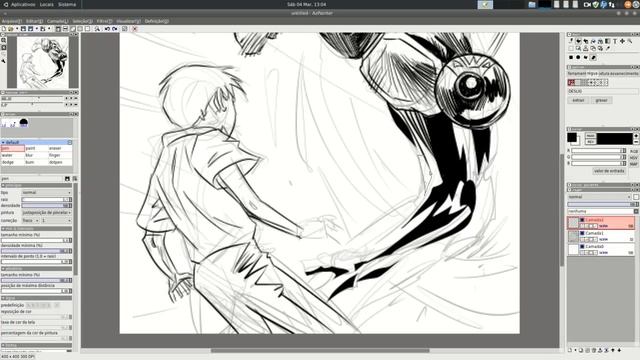Open the brush tipo dropdown

[47, 192]
